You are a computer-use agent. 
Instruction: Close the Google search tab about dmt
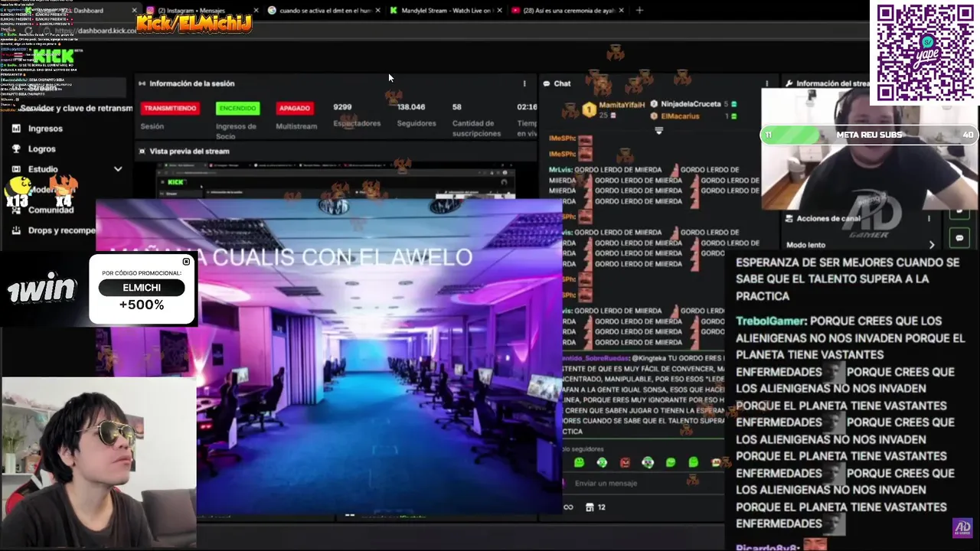[377, 11]
